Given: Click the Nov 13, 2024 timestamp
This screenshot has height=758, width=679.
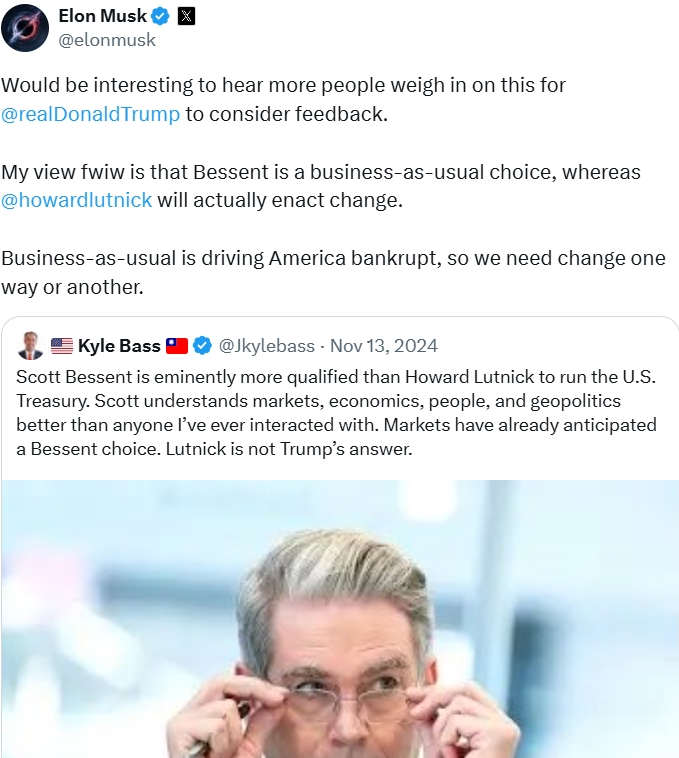Looking at the screenshot, I should (384, 346).
